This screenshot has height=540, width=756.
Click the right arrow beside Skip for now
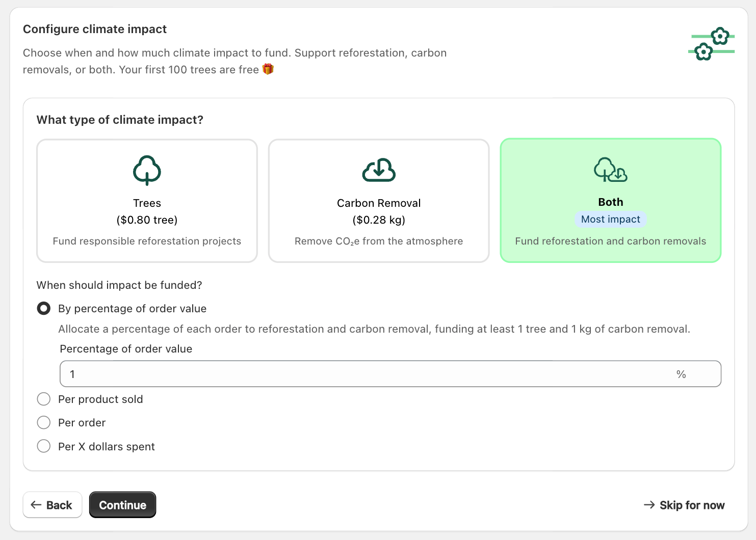(x=649, y=505)
